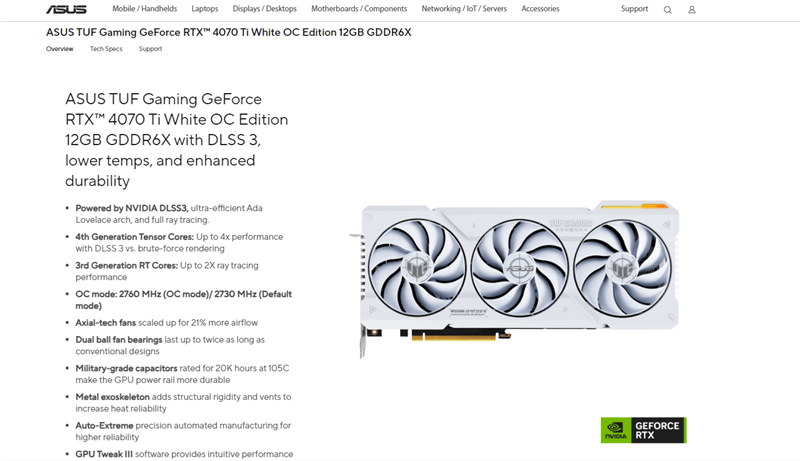Open the Laptops menu

205,9
